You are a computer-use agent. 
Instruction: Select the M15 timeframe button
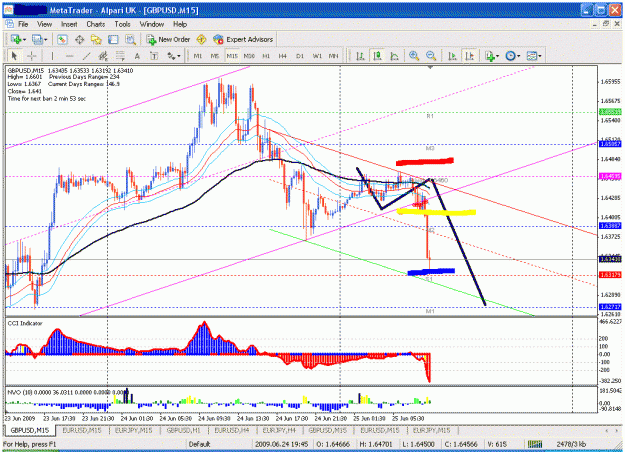pyautogui.click(x=232, y=56)
